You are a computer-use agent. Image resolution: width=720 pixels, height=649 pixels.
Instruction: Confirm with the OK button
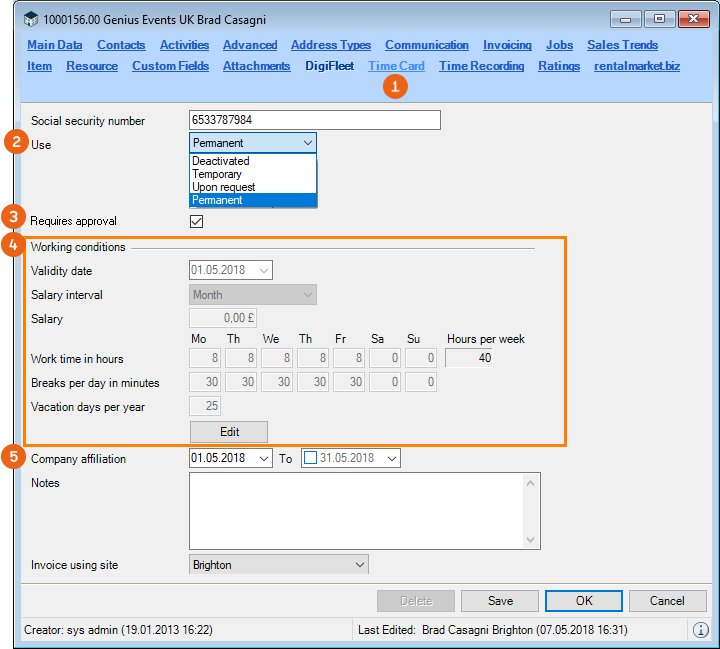click(x=584, y=601)
